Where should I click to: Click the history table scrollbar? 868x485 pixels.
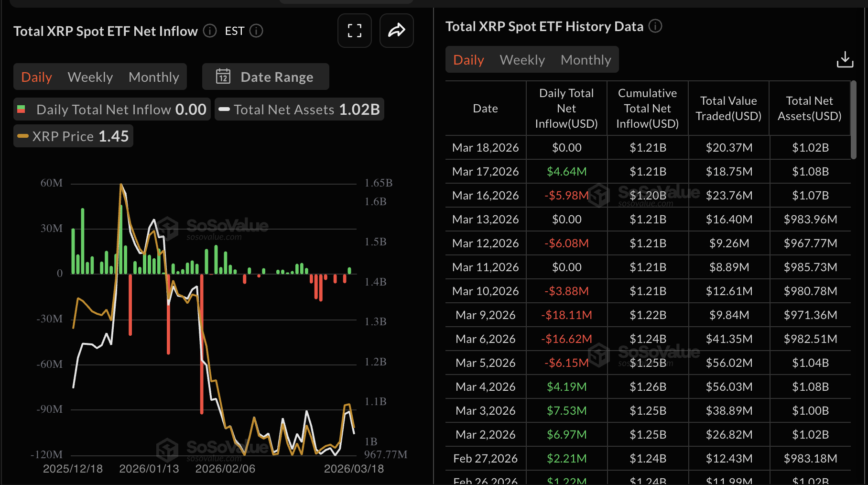click(853, 120)
